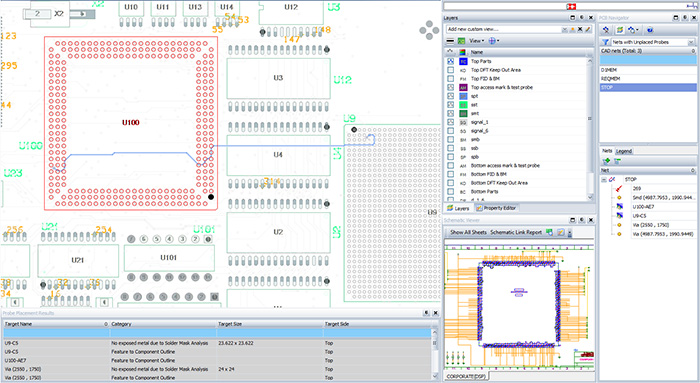
Task: Click the U100 component on the PCB
Action: point(131,122)
